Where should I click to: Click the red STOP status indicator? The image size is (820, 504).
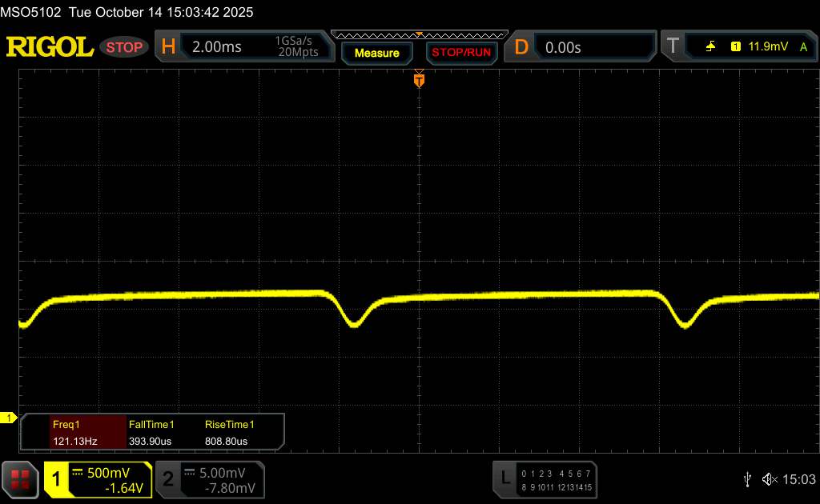[125, 47]
